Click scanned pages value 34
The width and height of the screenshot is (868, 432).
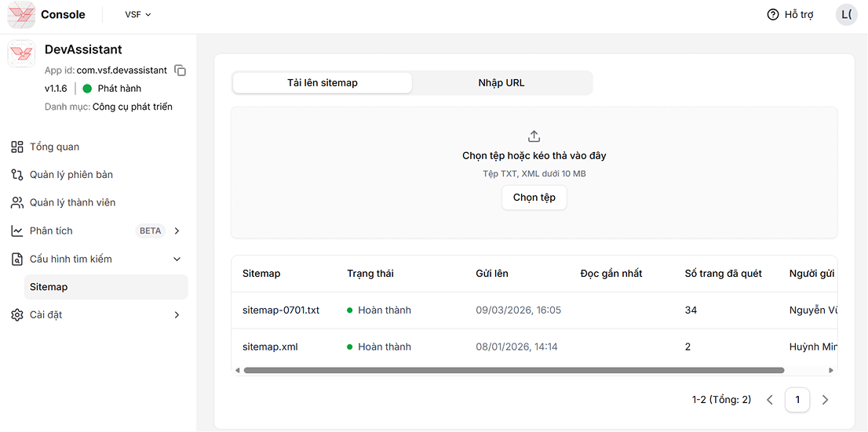coord(691,310)
